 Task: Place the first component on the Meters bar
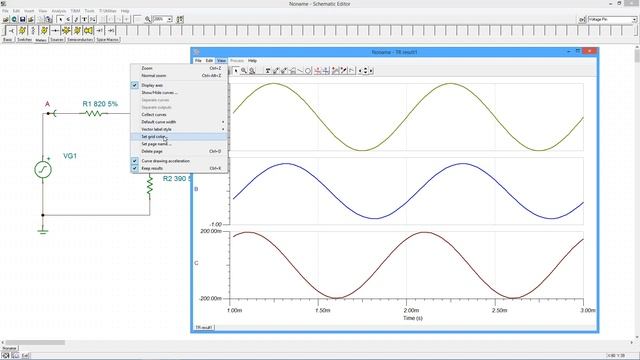[x=11, y=31]
